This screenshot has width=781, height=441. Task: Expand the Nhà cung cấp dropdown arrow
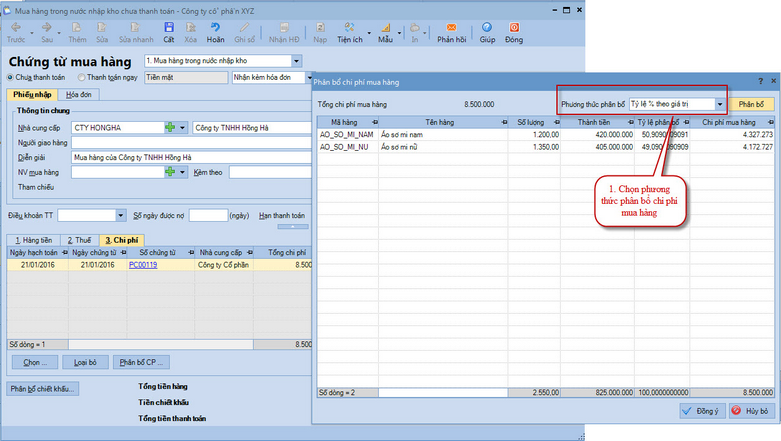coord(182,128)
